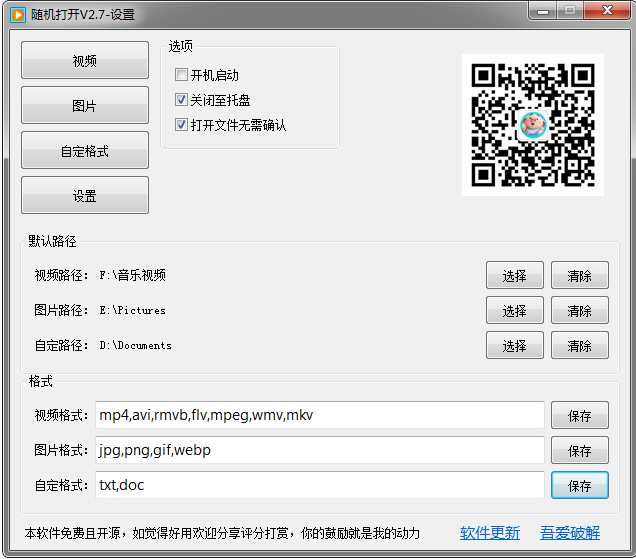This screenshot has width=636, height=559.
Task: Click the QR code image
Action: [533, 125]
